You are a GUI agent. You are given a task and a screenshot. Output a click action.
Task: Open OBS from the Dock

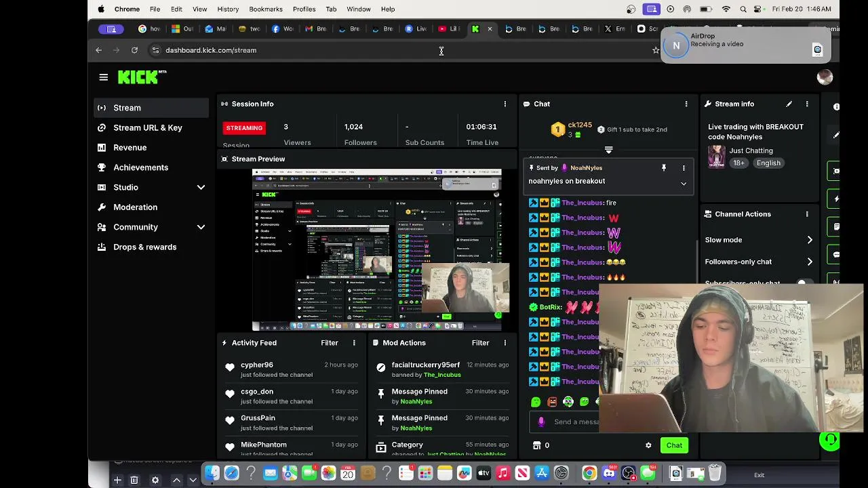tap(629, 473)
